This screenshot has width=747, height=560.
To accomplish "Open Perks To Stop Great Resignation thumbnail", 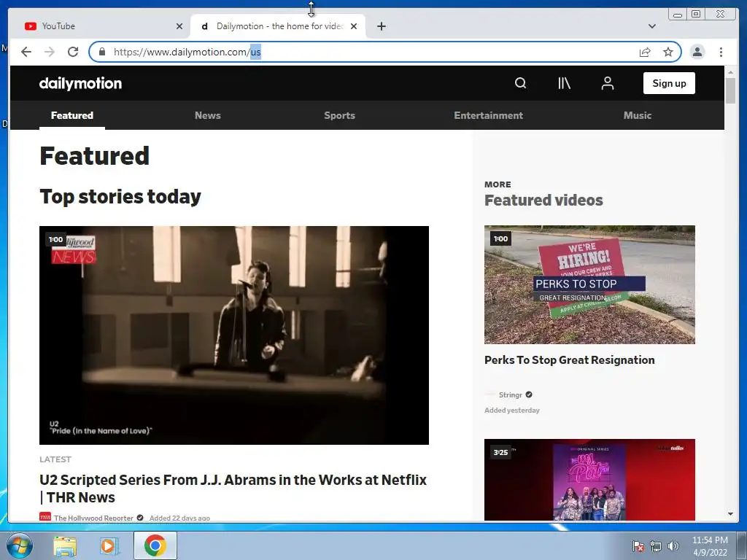I will coord(589,285).
